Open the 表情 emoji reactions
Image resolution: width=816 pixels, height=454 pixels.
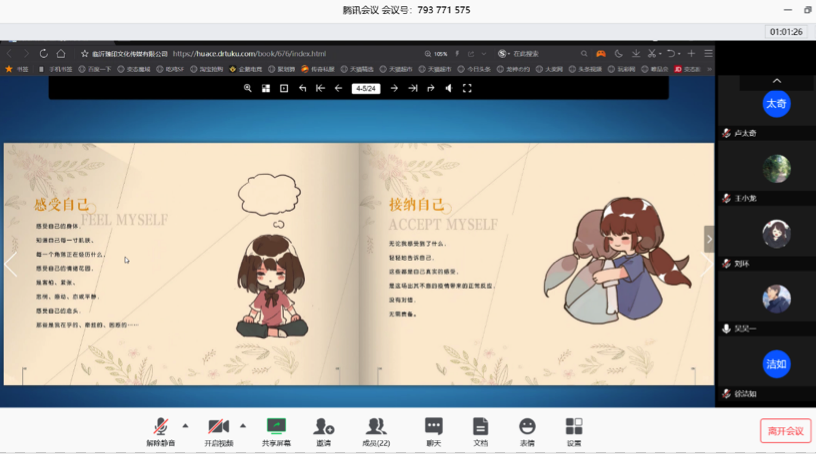click(x=527, y=432)
